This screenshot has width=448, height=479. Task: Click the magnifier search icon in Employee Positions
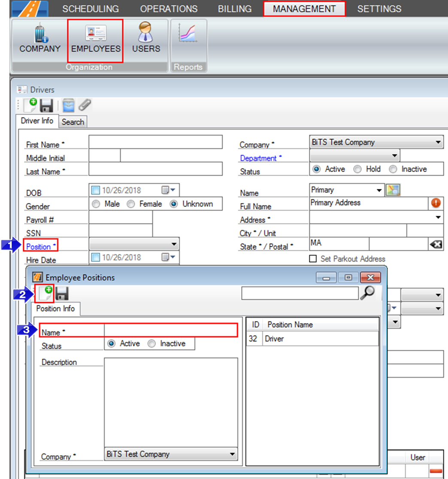click(368, 293)
